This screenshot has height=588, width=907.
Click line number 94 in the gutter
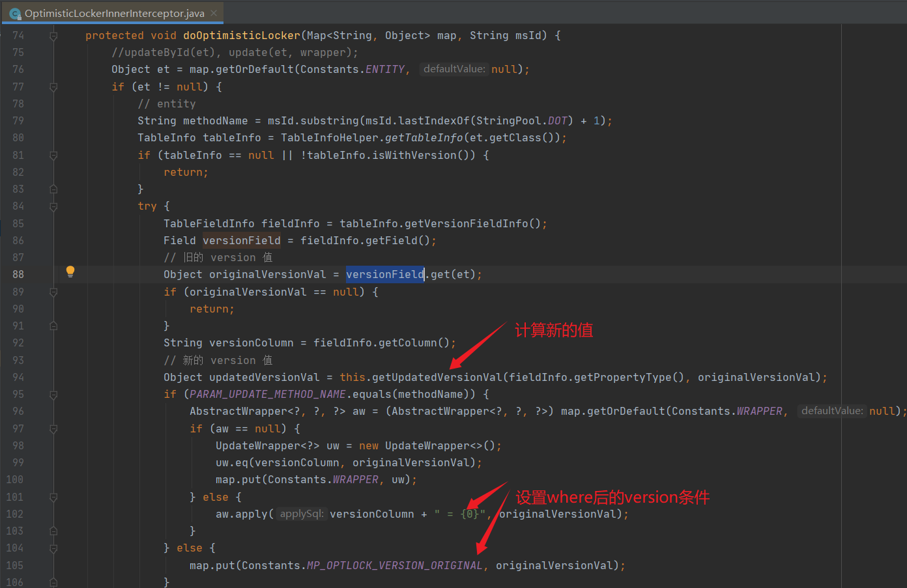click(x=18, y=378)
